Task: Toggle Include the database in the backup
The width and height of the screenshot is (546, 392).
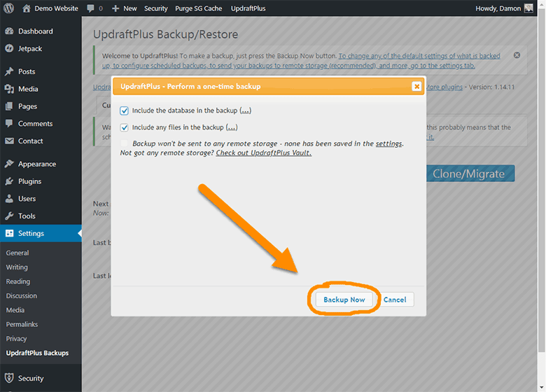Action: [125, 111]
